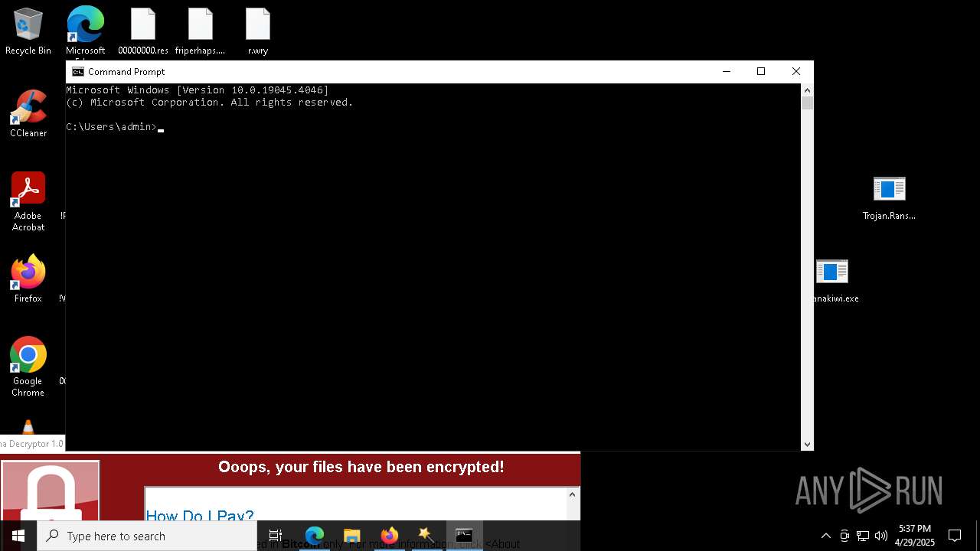
Task: Switch to Command Prompt taskbar item
Action: [464, 536]
